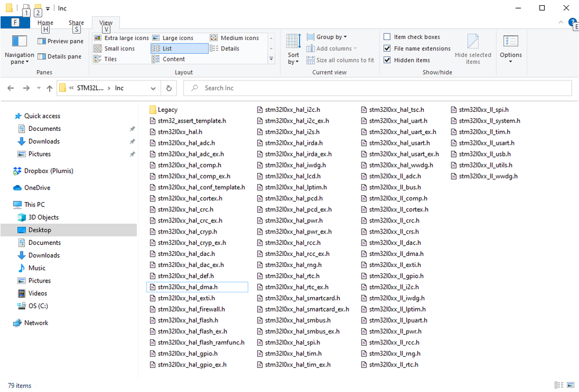This screenshot has width=579, height=392.
Task: Open Network in navigation pane
Action: pyautogui.click(x=31, y=323)
